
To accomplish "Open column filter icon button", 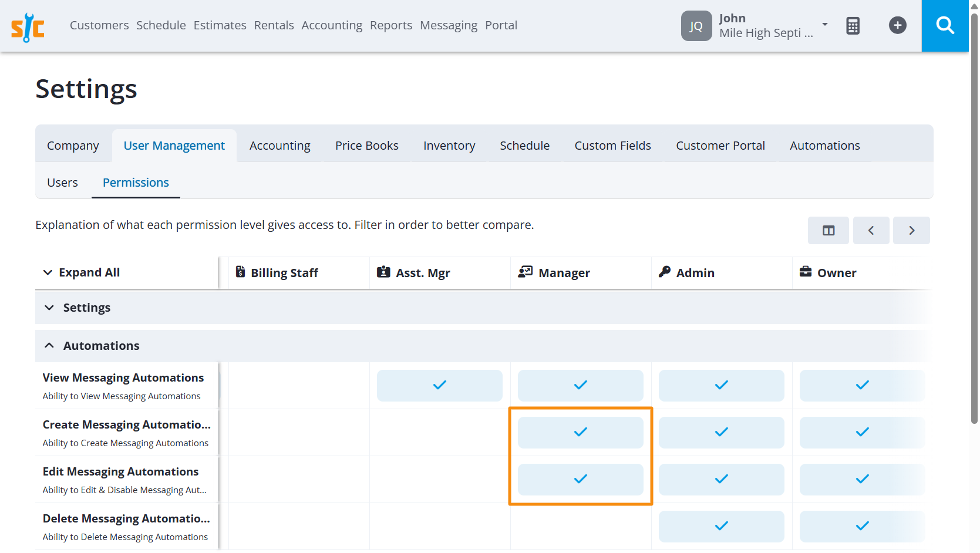I will point(828,230).
